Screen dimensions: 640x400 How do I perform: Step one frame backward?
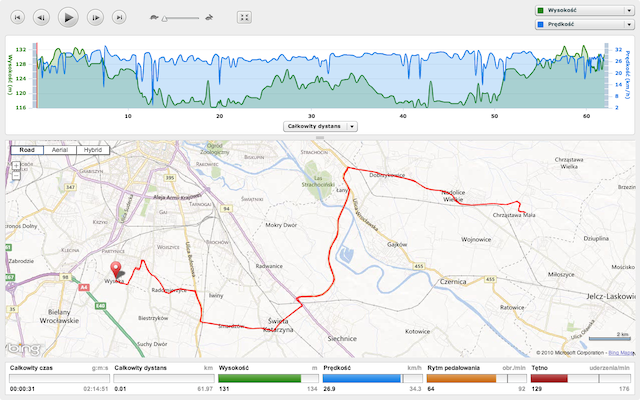(41, 18)
